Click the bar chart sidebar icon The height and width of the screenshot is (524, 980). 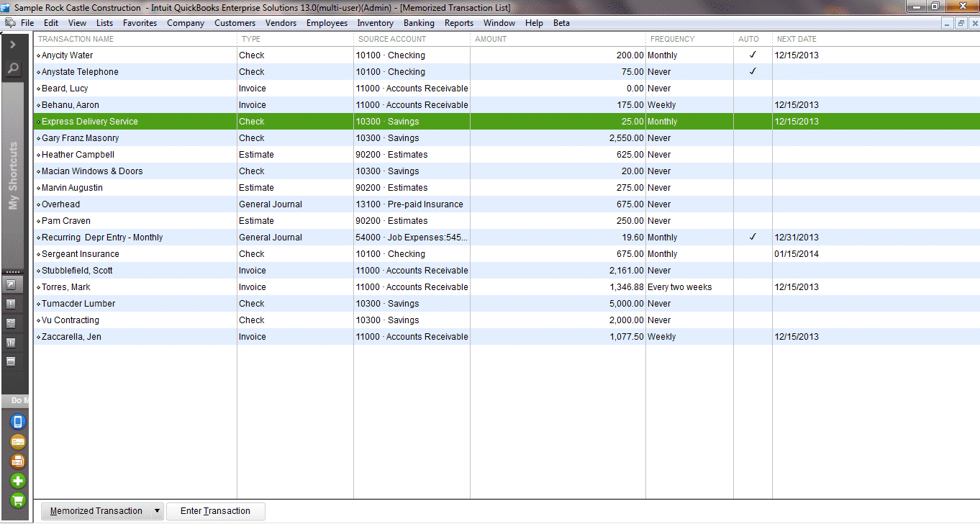pos(11,343)
